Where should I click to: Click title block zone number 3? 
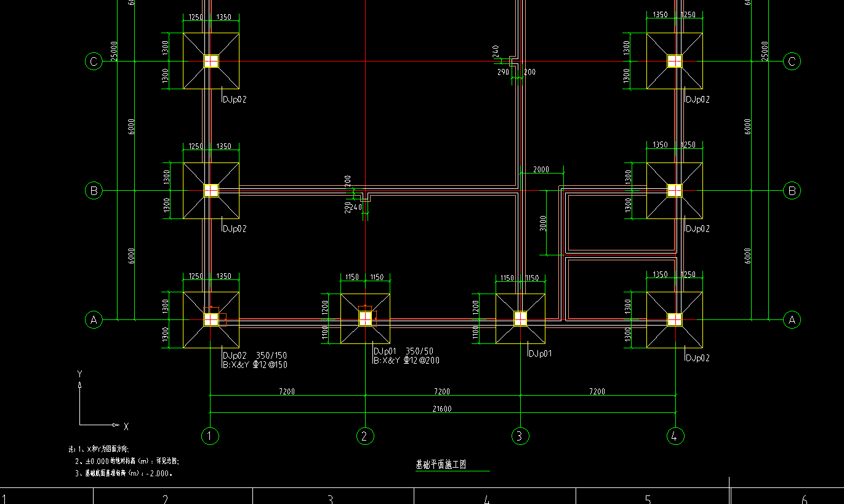[330, 499]
